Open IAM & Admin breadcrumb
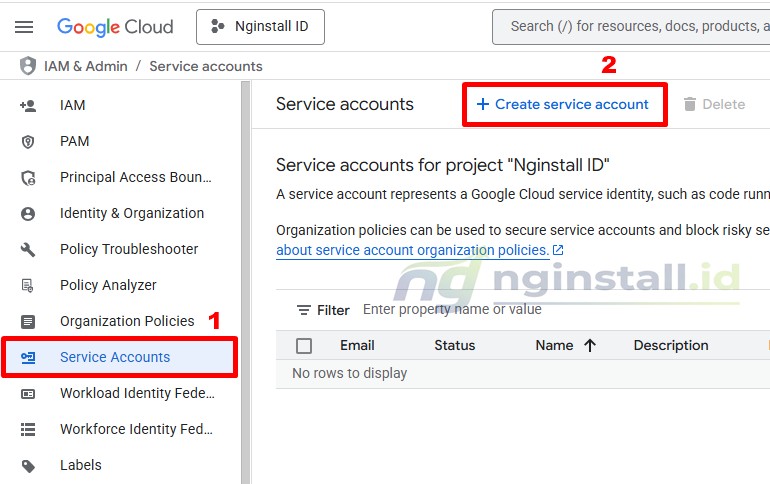The width and height of the screenshot is (770, 484). [x=85, y=66]
